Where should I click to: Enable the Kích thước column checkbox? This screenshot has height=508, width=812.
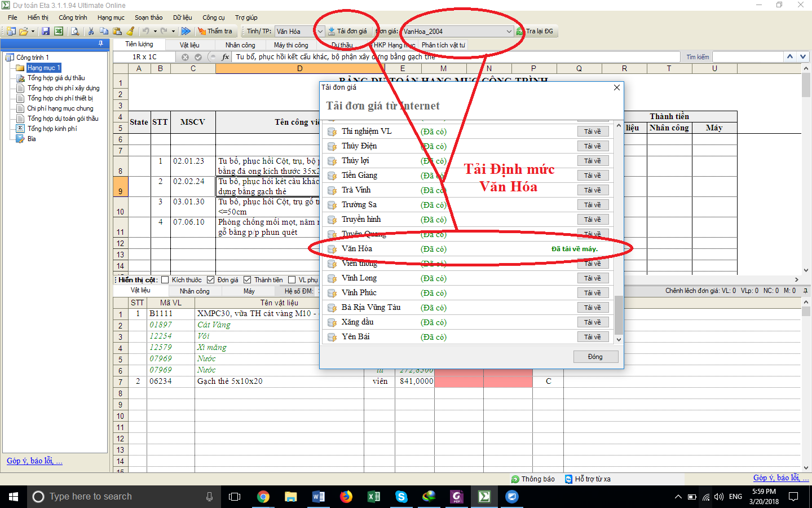click(165, 280)
